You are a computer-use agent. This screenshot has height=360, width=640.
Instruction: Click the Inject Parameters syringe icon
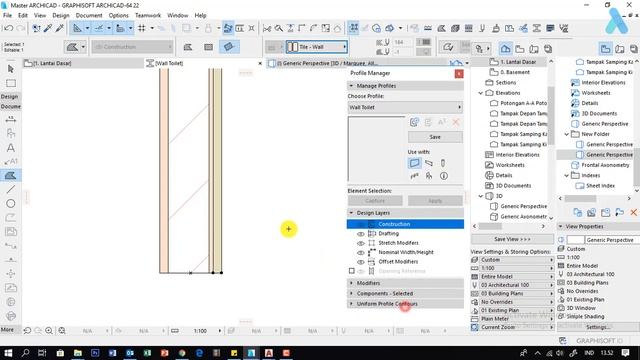60,28
